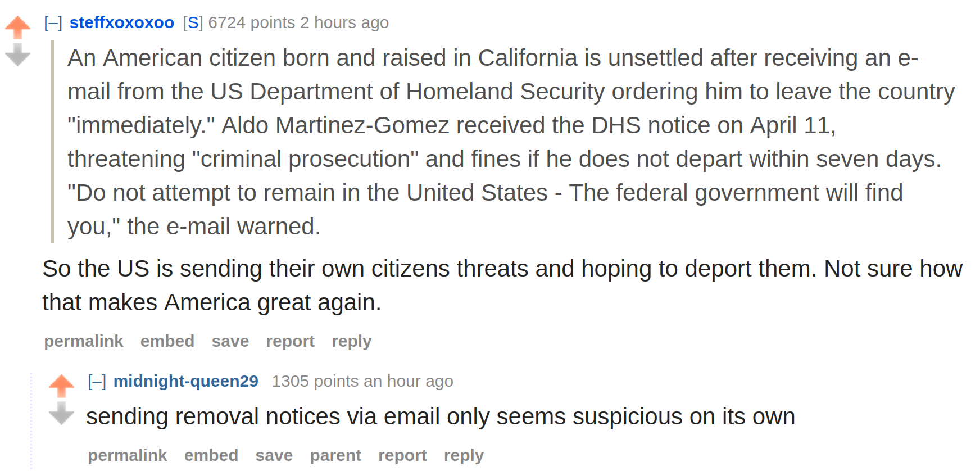Report midnight-queen29's comment
The height and width of the screenshot is (471, 980).
click(x=402, y=455)
